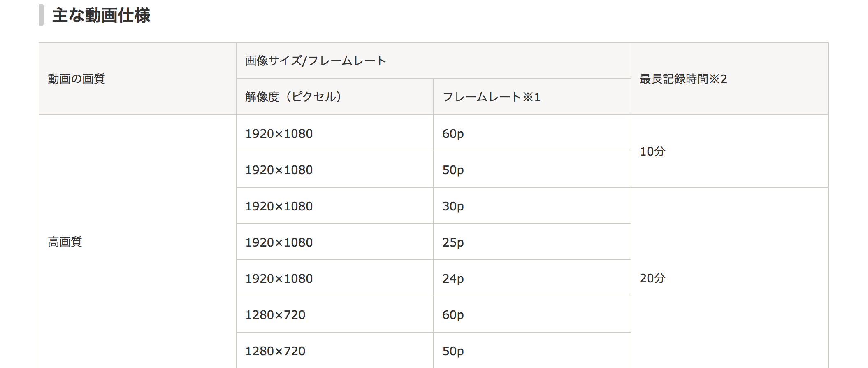868x368 pixels.
Task: Click the 50p cell in the 1280×720 row
Action: click(532, 351)
